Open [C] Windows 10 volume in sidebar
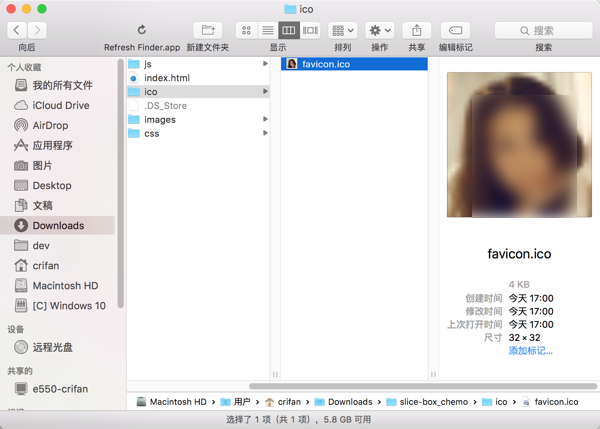 [x=57, y=306]
